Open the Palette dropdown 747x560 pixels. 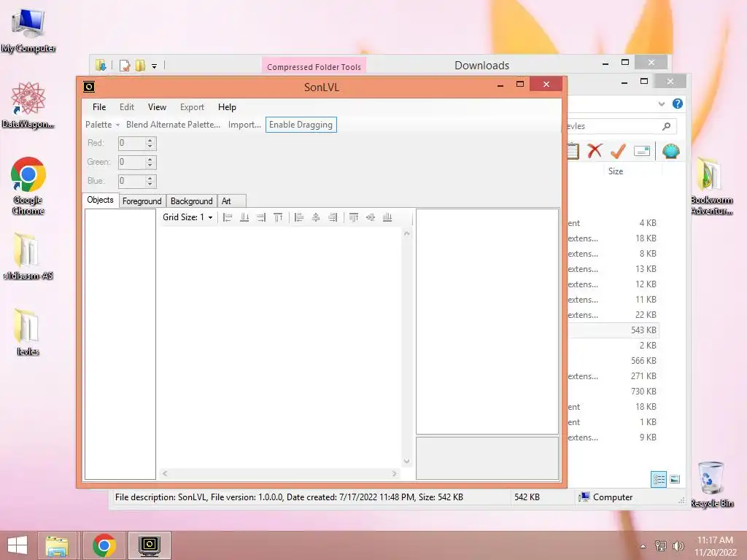[102, 125]
